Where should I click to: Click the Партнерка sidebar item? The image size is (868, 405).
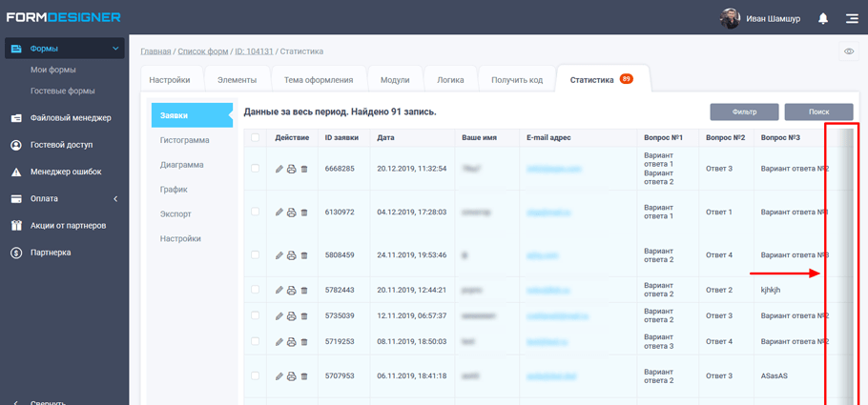[x=50, y=253]
